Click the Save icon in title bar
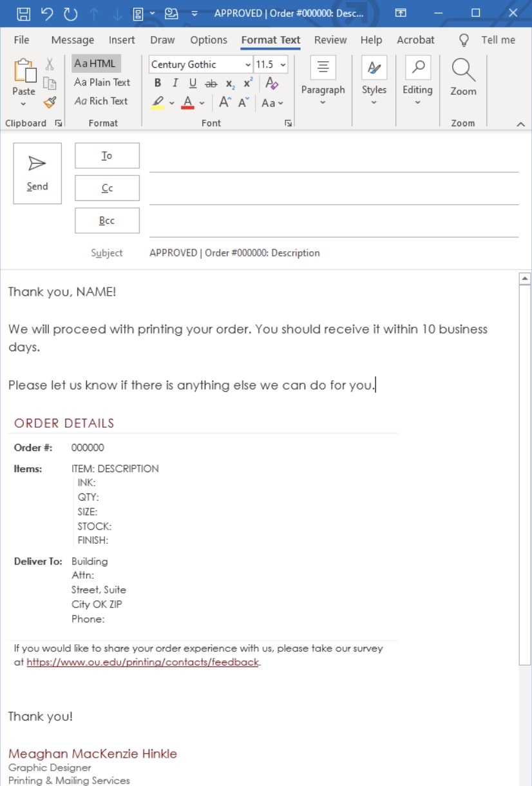532x786 pixels. click(x=23, y=13)
